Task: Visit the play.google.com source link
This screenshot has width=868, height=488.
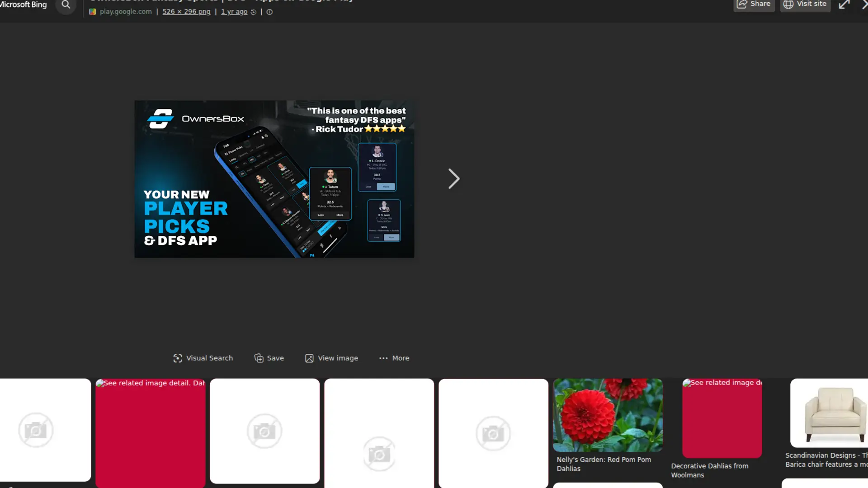Action: pyautogui.click(x=125, y=11)
